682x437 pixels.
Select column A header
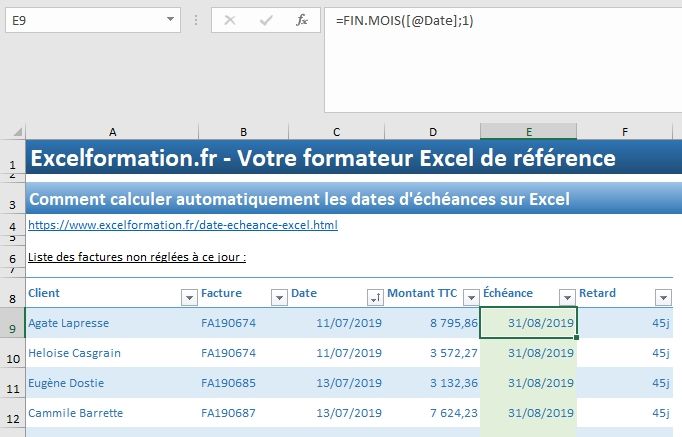point(112,132)
